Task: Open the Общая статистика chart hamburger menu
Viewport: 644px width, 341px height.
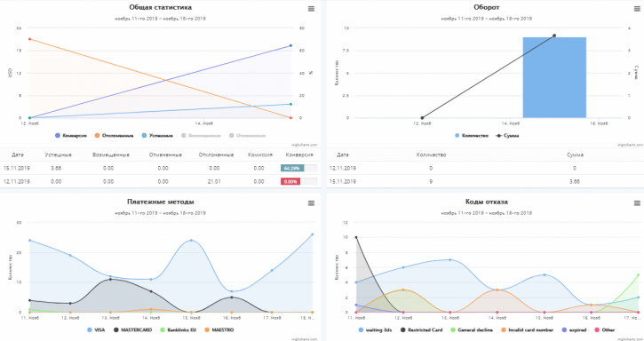Action: [x=311, y=9]
